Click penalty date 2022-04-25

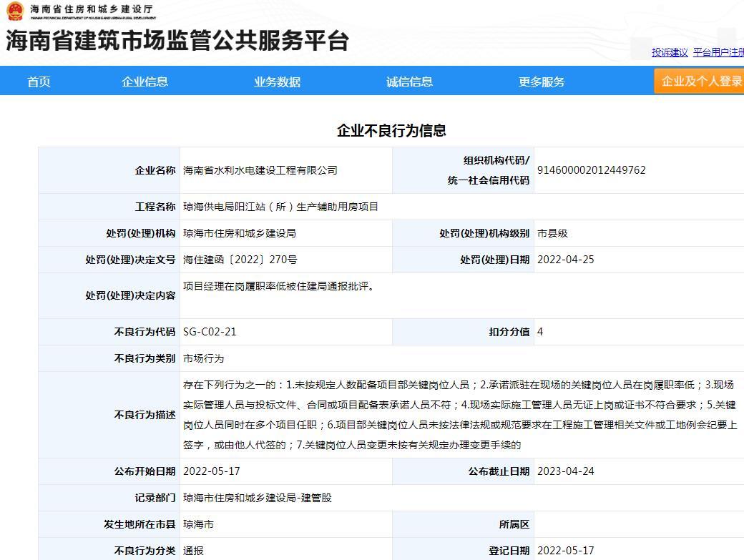click(566, 260)
